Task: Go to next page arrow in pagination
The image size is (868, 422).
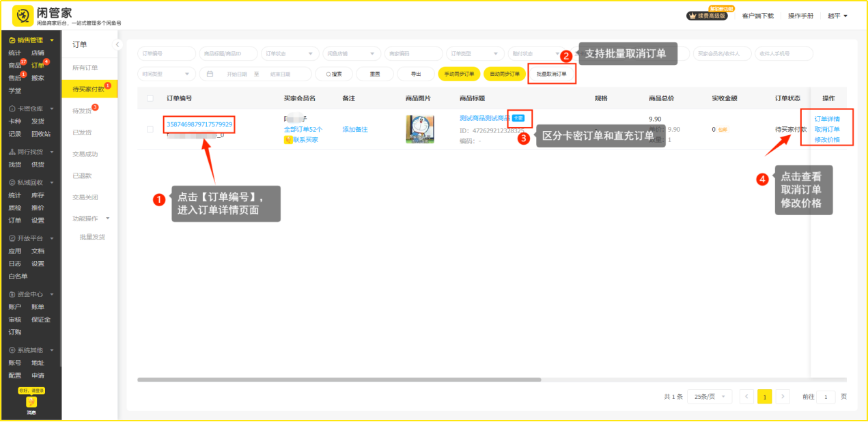Action: (x=783, y=397)
